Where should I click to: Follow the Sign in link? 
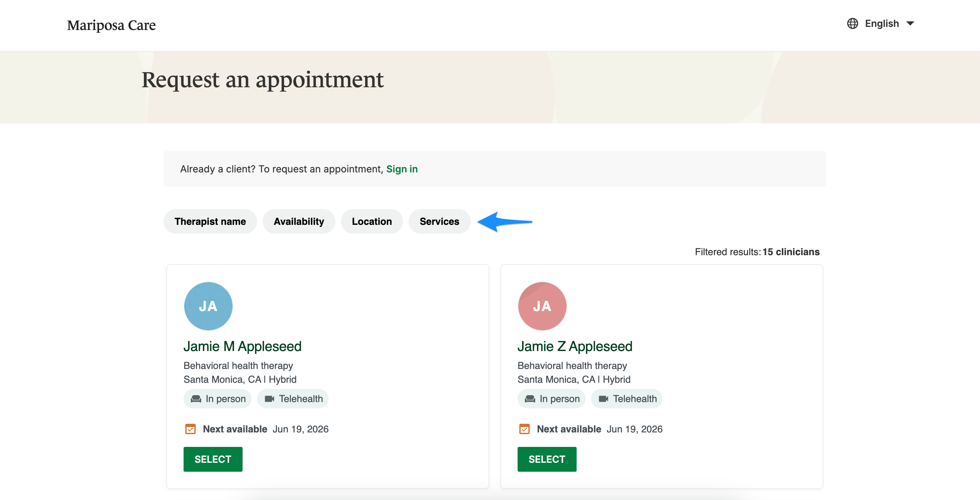click(x=402, y=169)
